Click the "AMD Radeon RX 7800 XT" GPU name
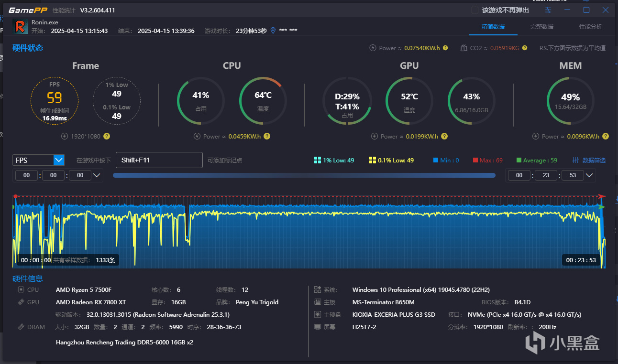This screenshot has height=364, width=618. coord(91,302)
